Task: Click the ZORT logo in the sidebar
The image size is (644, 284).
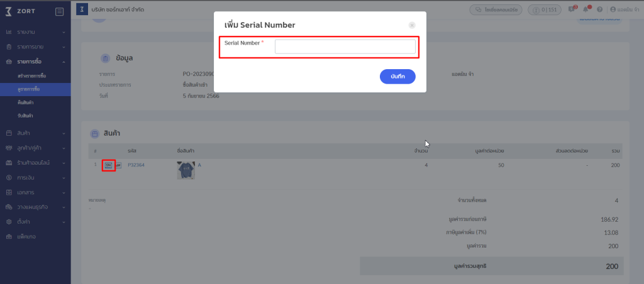Action: tap(19, 11)
